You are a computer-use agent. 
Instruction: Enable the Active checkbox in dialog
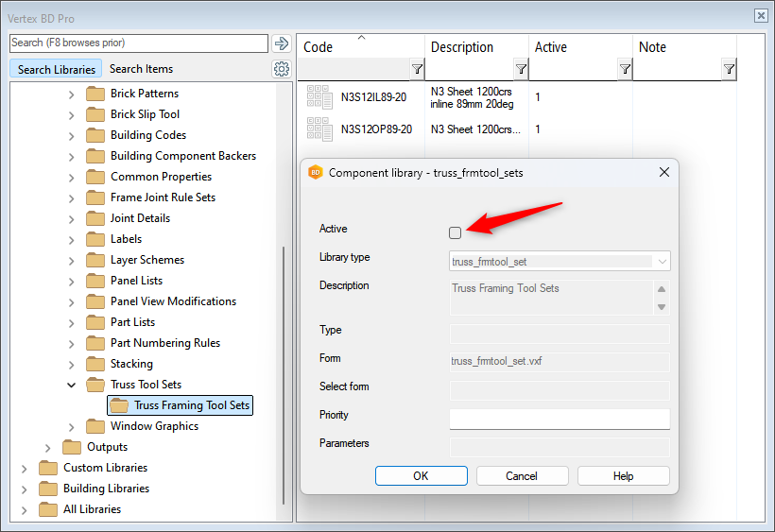456,232
